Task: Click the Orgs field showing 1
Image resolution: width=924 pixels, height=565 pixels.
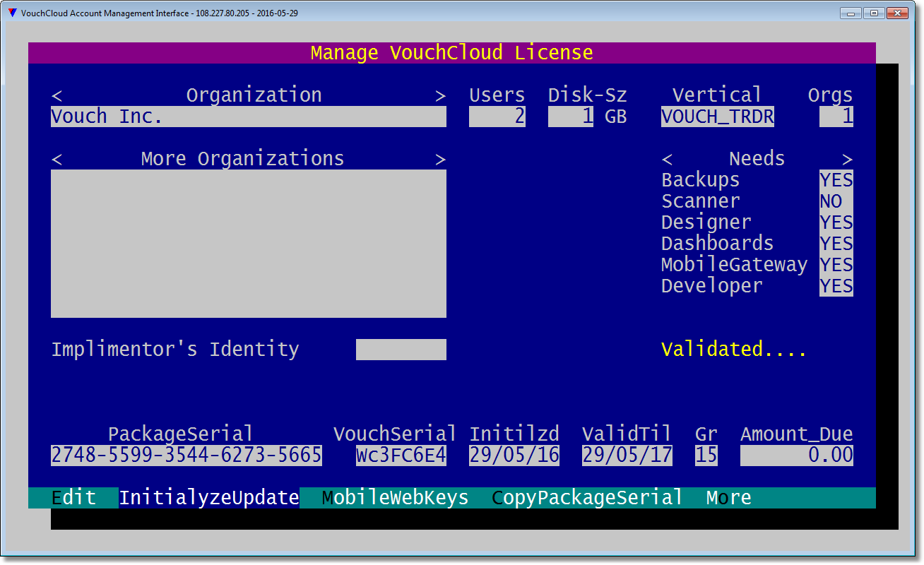Action: click(x=836, y=117)
